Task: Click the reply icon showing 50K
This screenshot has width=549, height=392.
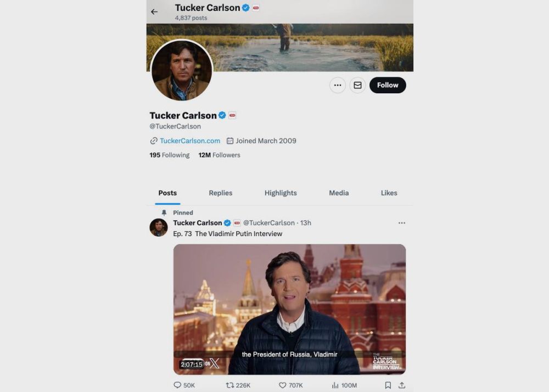Action: pyautogui.click(x=178, y=385)
